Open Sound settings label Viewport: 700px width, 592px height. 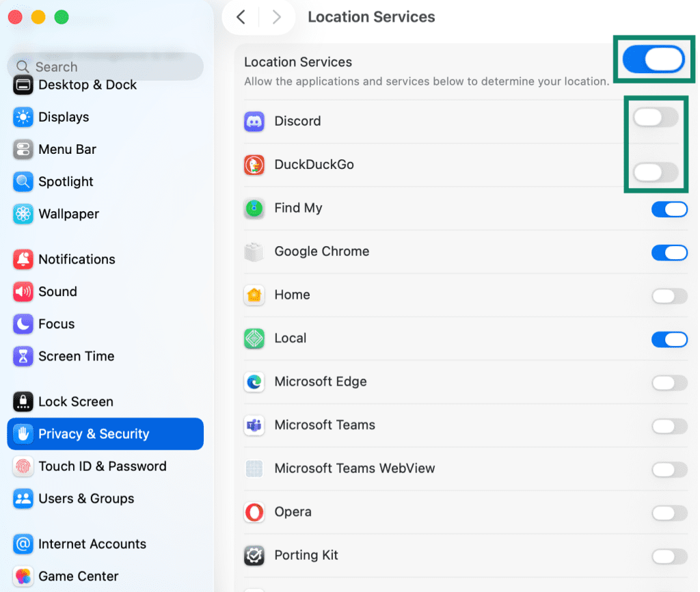(57, 291)
